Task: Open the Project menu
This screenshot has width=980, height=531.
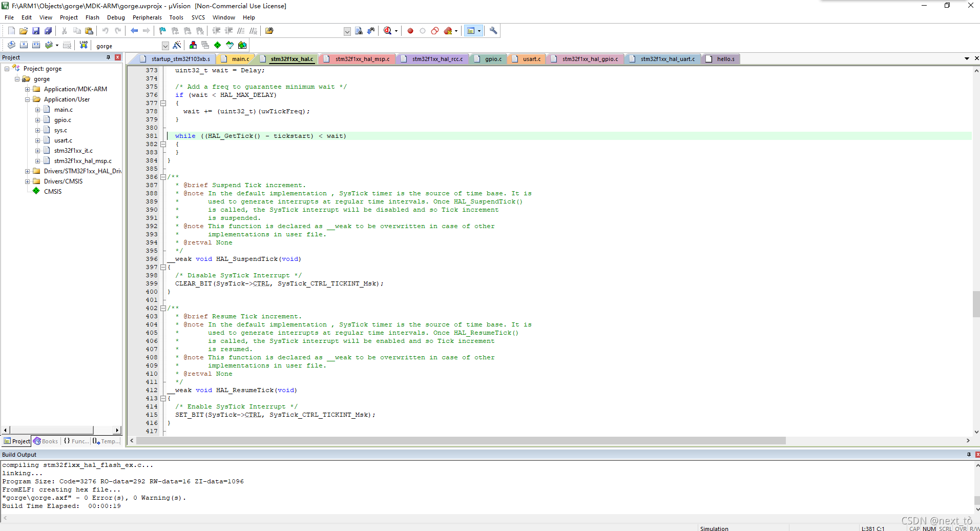Action: (x=69, y=17)
